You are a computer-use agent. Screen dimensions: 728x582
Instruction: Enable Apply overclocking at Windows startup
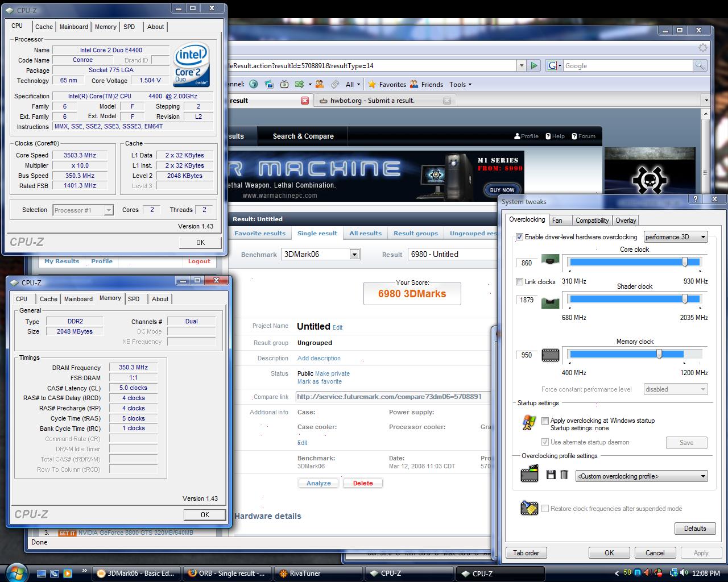coord(545,421)
